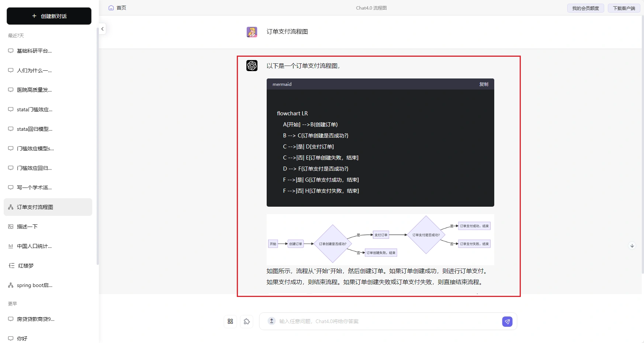Open the 门槛效应模型s conversation
The height and width of the screenshot is (343, 644).
click(48, 148)
